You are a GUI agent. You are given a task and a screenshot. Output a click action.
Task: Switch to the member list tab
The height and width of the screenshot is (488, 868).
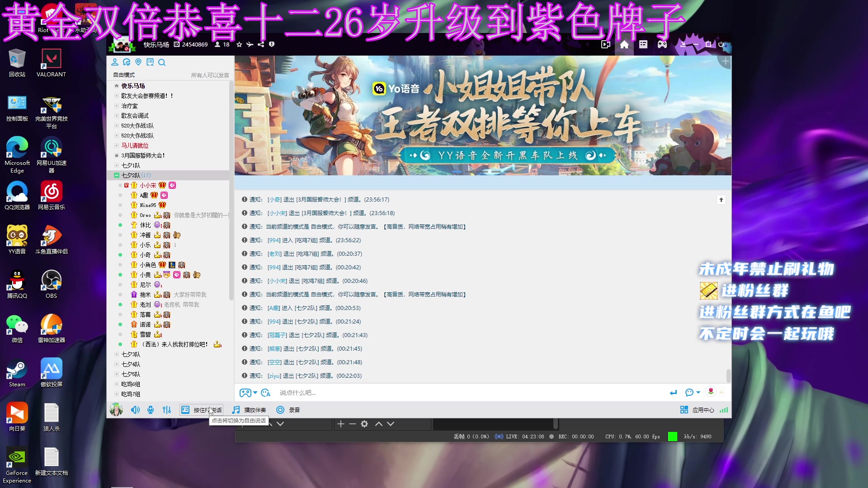[x=115, y=62]
